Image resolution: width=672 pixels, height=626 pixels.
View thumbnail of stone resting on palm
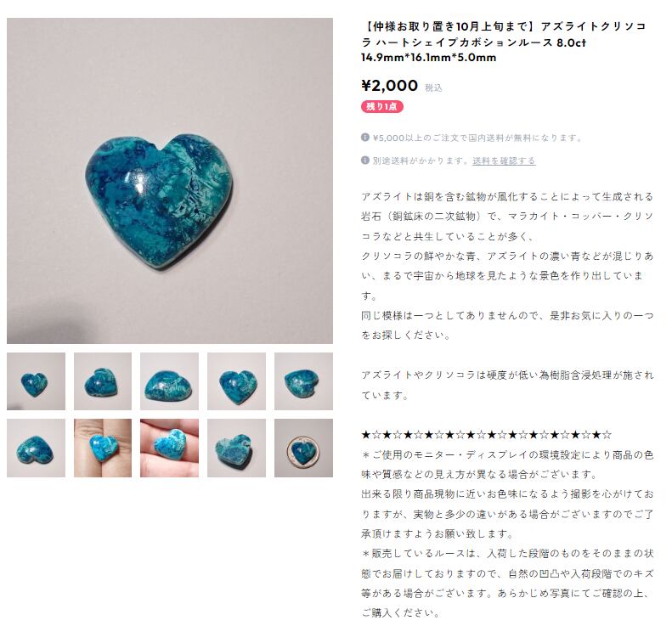click(x=169, y=448)
